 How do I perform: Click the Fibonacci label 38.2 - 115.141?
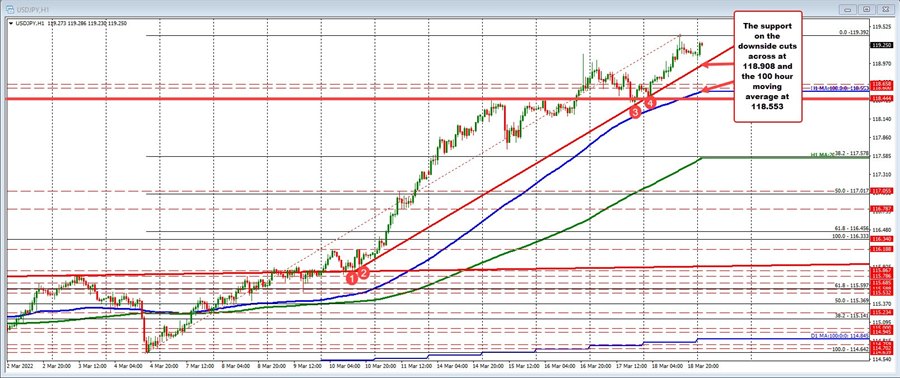(x=853, y=315)
